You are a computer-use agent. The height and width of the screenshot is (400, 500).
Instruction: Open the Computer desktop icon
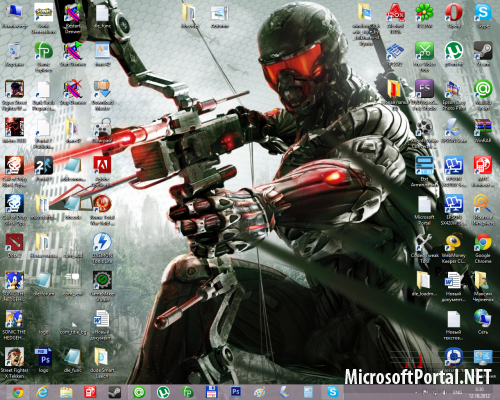click(14, 15)
